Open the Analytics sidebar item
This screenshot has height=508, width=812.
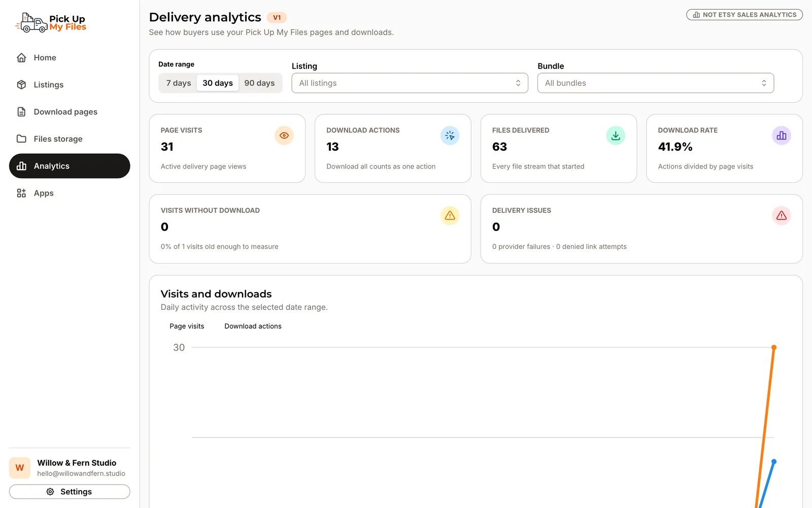[70, 166]
